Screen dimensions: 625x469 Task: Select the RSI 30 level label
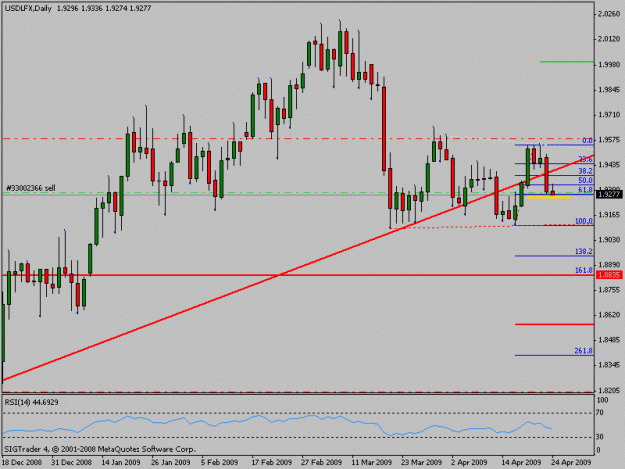(x=599, y=437)
